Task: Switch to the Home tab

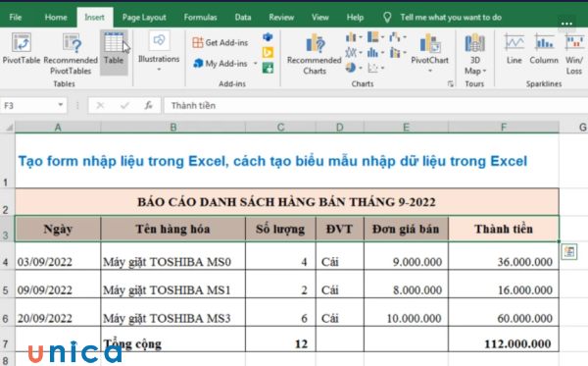Action: 56,18
